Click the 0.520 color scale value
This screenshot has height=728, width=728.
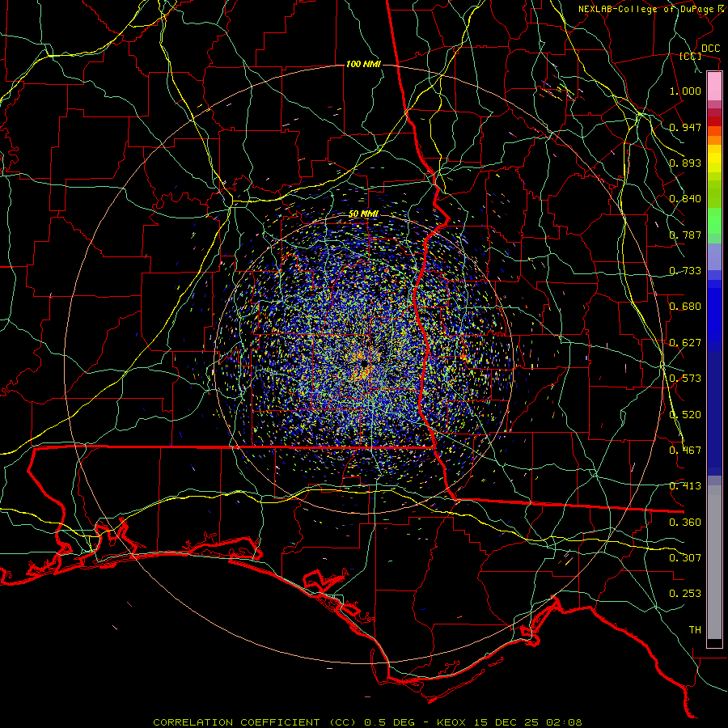685,415
